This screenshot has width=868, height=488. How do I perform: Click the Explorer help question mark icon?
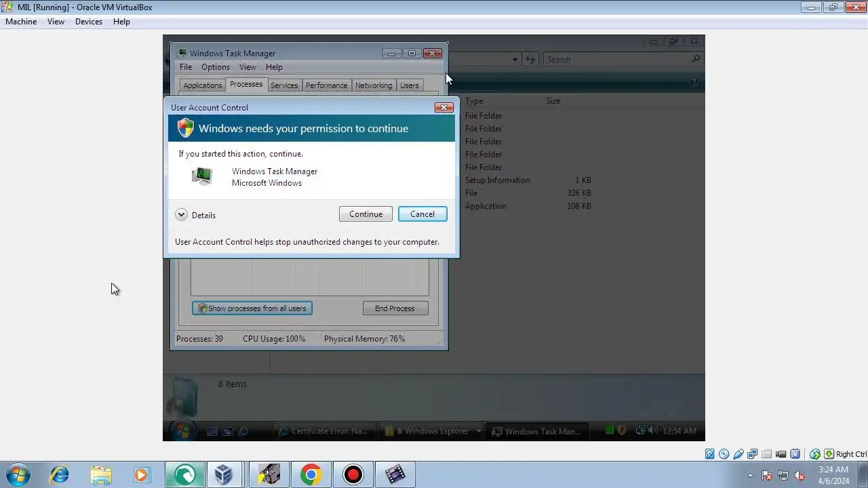[x=694, y=82]
